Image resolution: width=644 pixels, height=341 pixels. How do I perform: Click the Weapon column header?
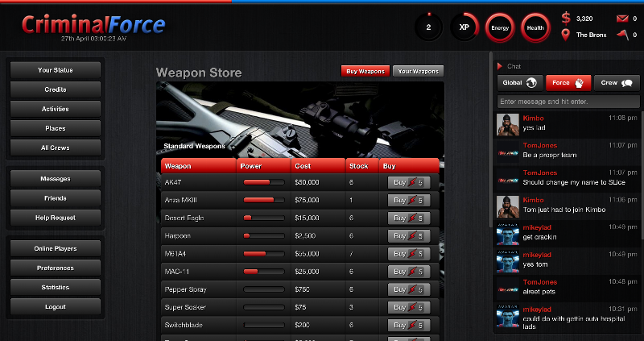(x=199, y=166)
